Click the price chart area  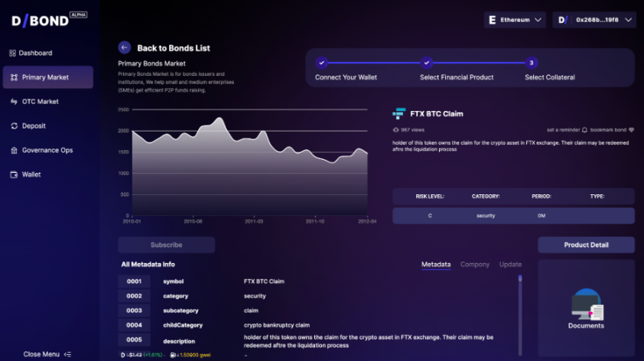pyautogui.click(x=249, y=162)
